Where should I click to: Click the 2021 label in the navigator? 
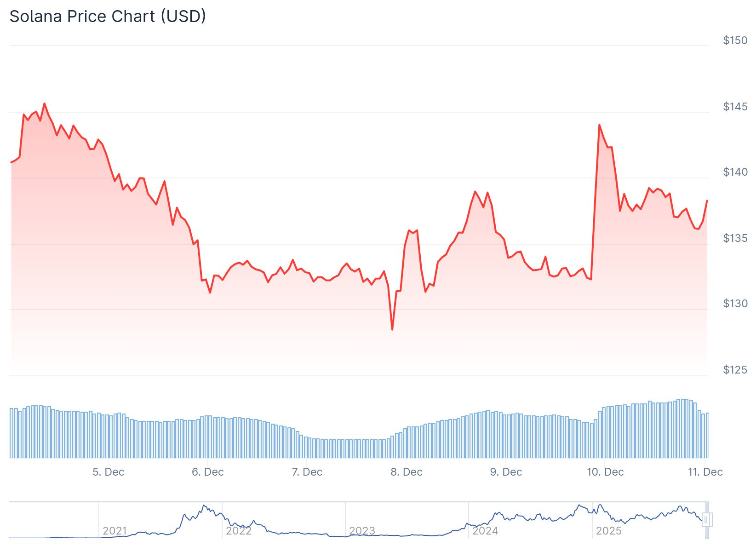tap(115, 531)
